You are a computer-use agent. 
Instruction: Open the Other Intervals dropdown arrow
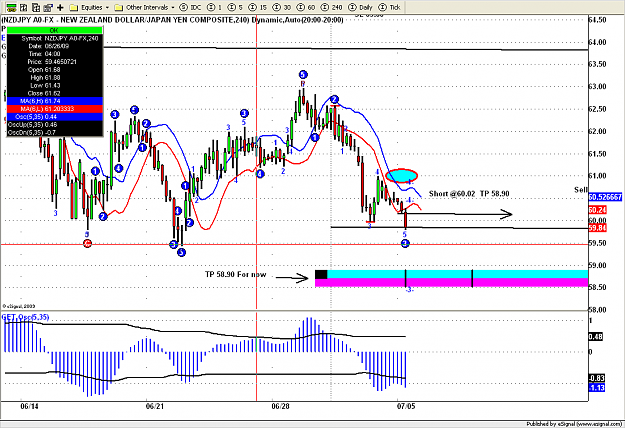pos(173,8)
